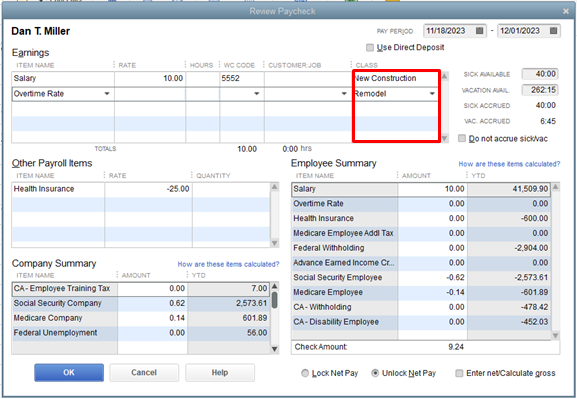Click the Check Amount value 9.24
The width and height of the screenshot is (577, 399).
point(456,347)
